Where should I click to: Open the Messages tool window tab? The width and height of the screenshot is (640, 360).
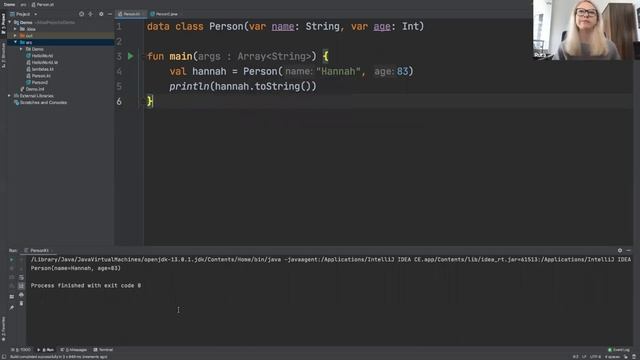[73, 350]
